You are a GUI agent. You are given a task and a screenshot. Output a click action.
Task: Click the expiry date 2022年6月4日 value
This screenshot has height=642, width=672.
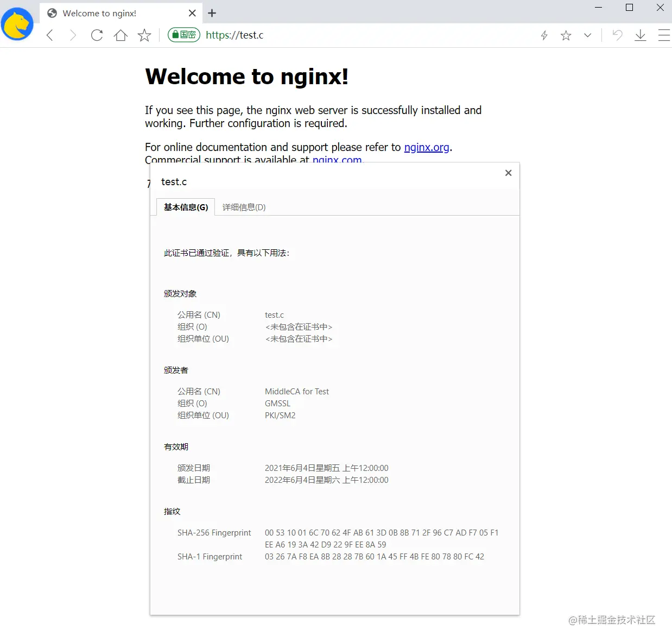[327, 480]
